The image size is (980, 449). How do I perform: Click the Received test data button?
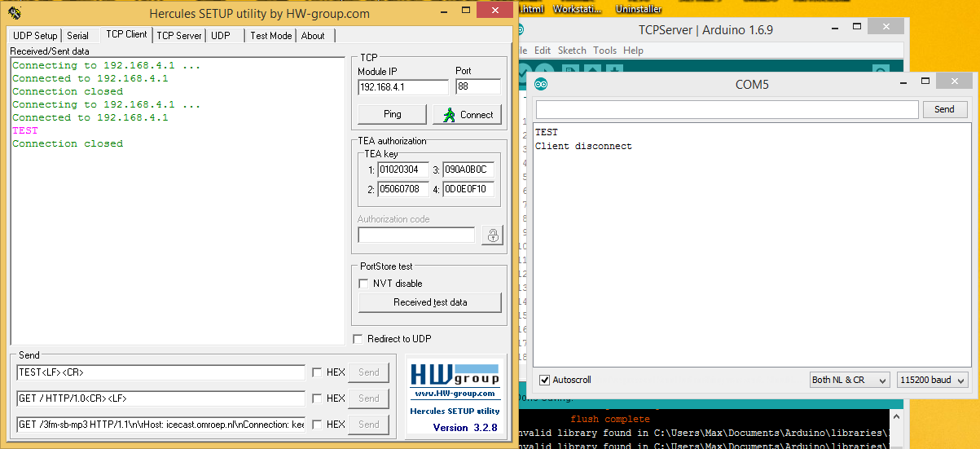(x=430, y=302)
